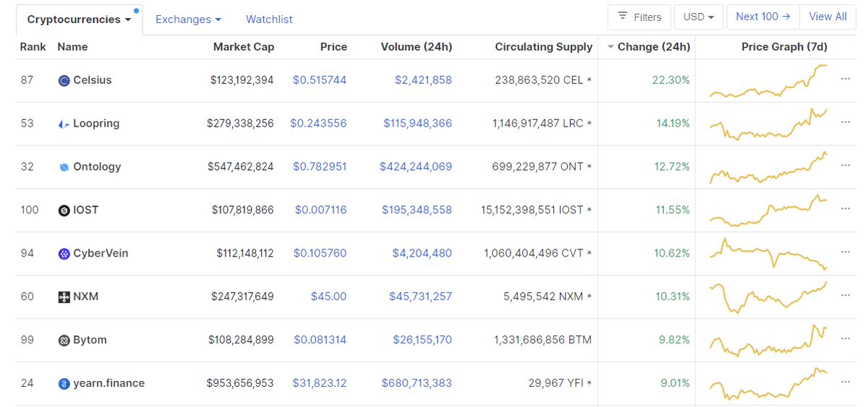This screenshot has height=407, width=868.
Task: Click the View All button
Action: pos(828,17)
